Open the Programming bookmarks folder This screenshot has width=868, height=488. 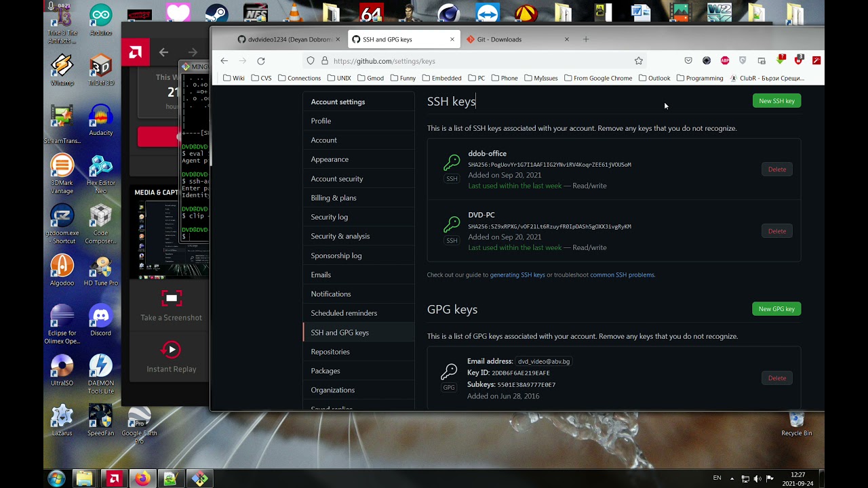pyautogui.click(x=700, y=78)
